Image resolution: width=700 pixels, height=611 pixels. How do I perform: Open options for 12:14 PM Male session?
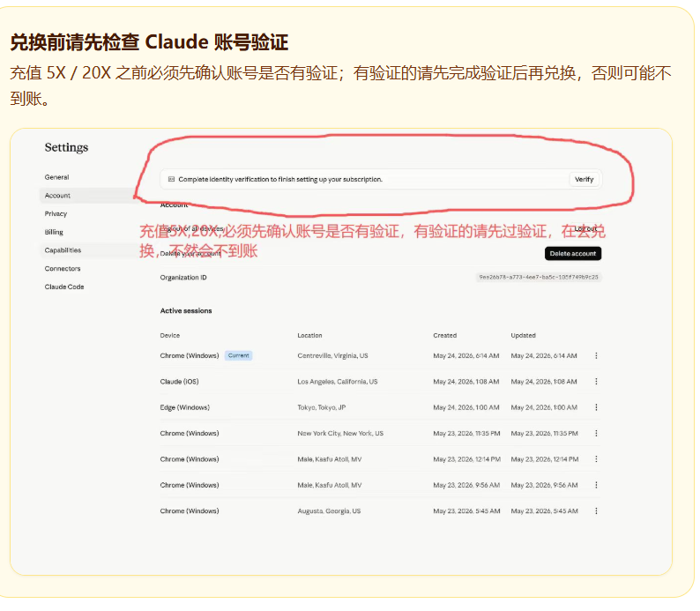pos(596,459)
